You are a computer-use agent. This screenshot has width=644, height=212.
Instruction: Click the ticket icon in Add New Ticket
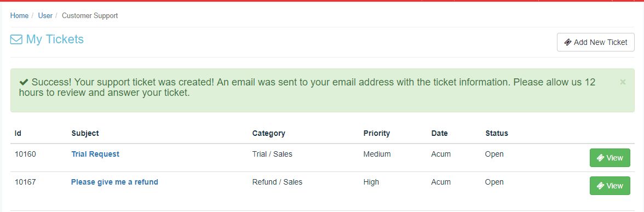pyautogui.click(x=568, y=42)
